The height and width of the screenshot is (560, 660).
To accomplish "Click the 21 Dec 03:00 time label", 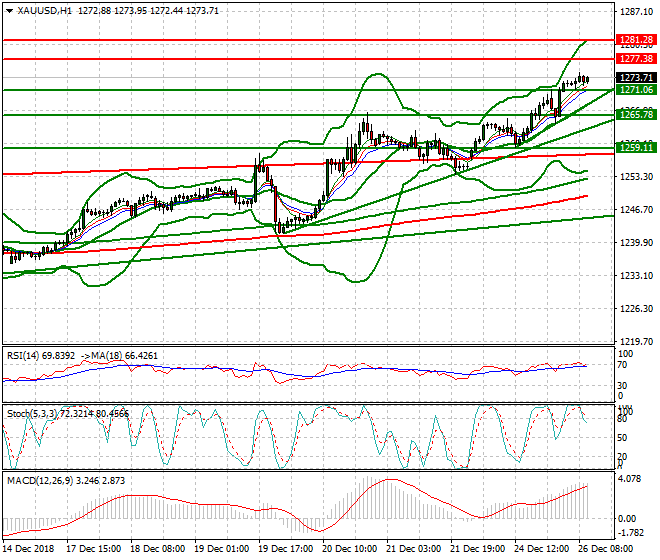I will point(413,549).
